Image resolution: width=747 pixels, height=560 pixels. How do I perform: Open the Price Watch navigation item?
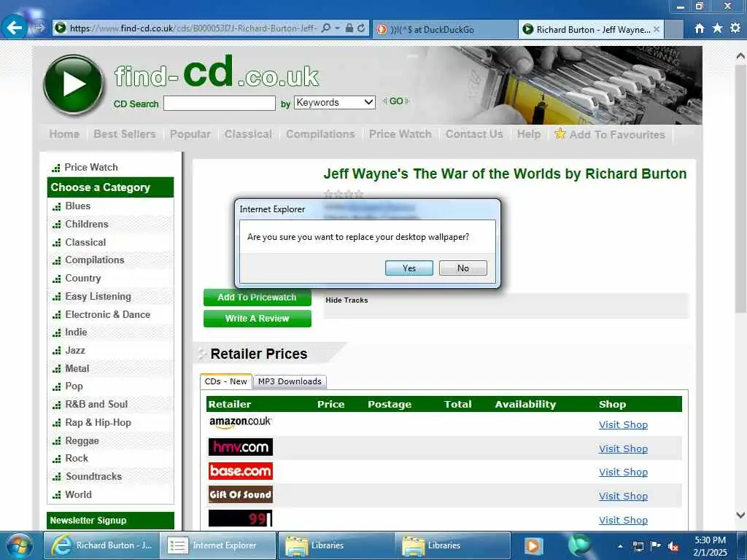400,134
